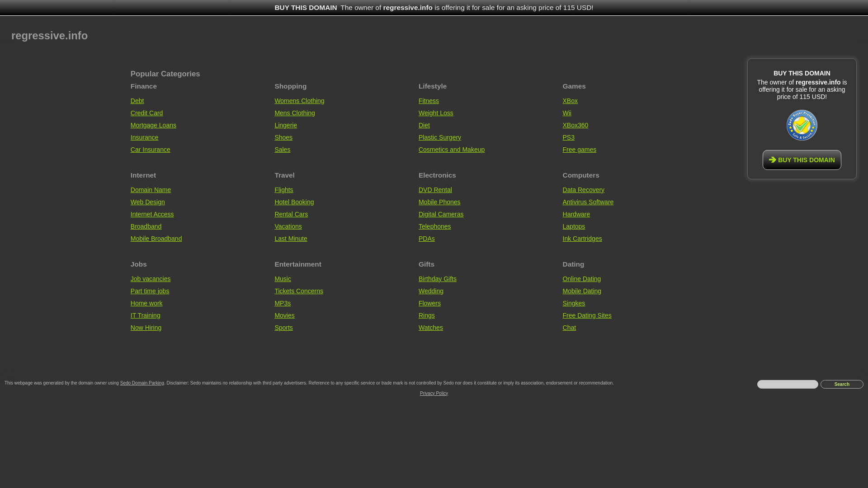Open the Part time jobs link
The height and width of the screenshot is (488, 868).
(x=150, y=291)
